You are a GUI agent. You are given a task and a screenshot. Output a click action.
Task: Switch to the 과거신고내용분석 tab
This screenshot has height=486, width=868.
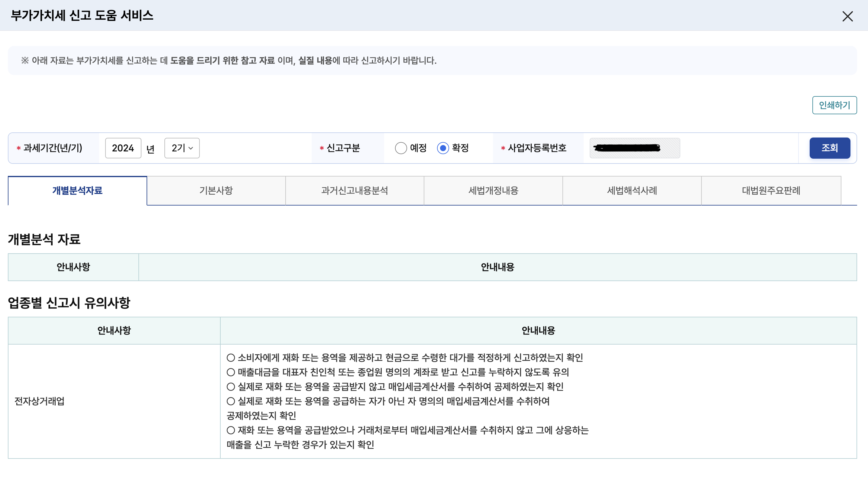(x=355, y=191)
